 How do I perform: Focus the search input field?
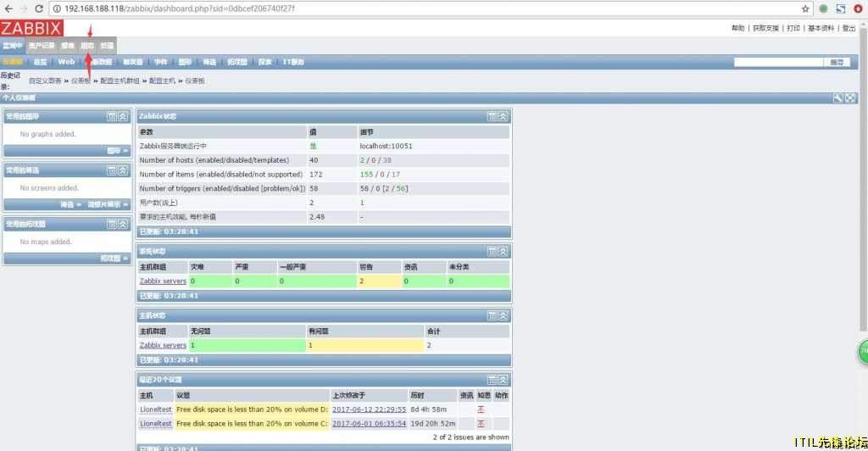point(778,63)
